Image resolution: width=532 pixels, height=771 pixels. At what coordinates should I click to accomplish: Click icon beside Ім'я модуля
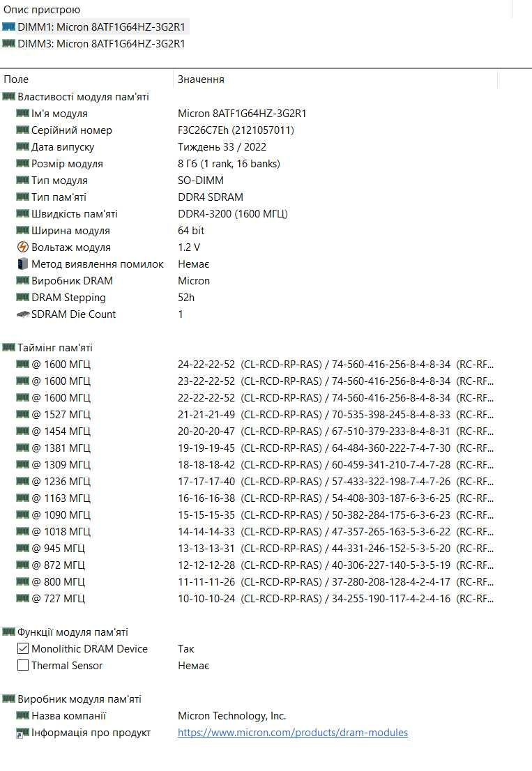coord(22,113)
